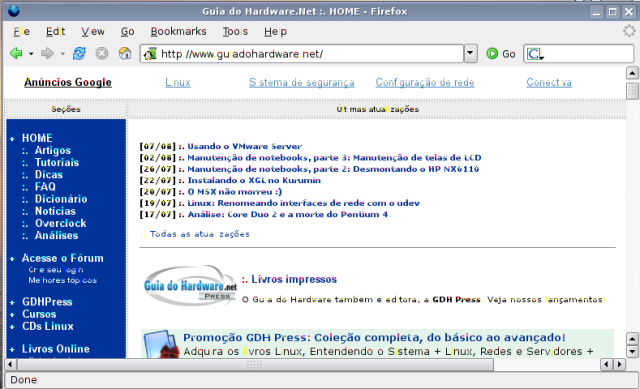Click the horizontal scrollbar left arrow

[10, 364]
